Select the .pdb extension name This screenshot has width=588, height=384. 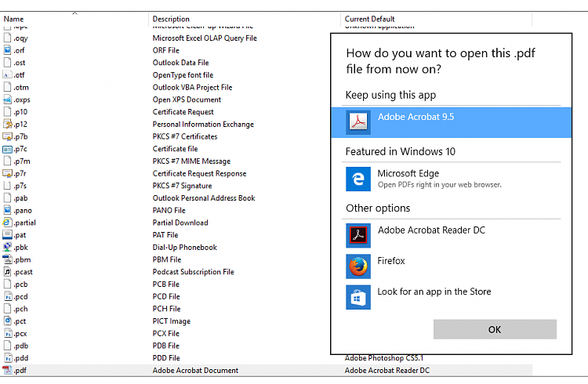coord(21,346)
